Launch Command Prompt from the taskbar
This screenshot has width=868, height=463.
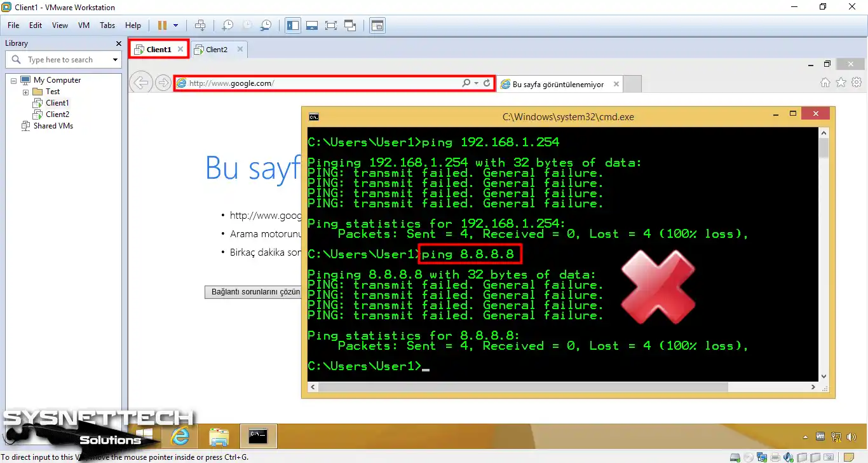(258, 436)
